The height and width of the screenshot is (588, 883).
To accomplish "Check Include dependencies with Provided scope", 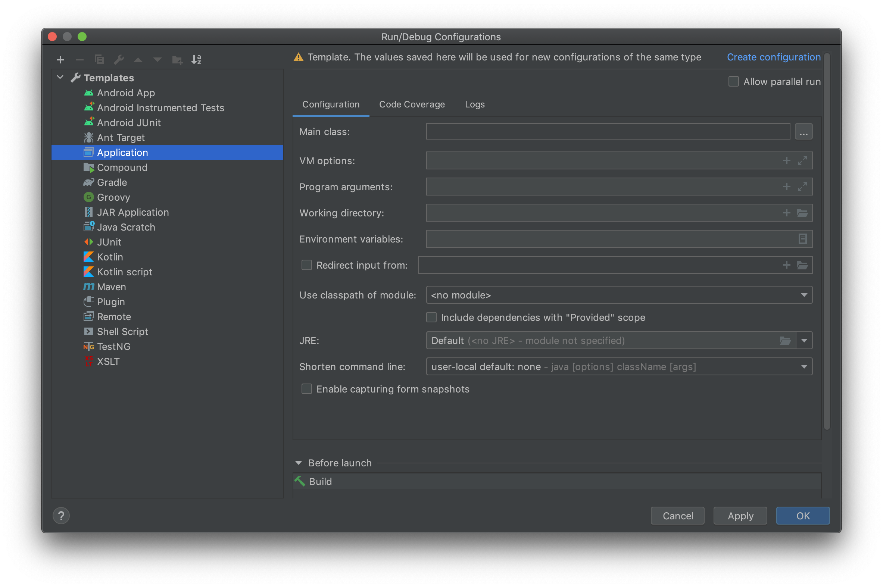I will pos(431,318).
